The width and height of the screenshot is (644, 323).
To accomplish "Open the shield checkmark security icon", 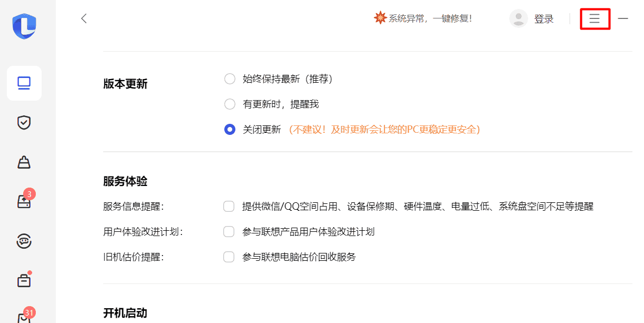I will [x=24, y=123].
